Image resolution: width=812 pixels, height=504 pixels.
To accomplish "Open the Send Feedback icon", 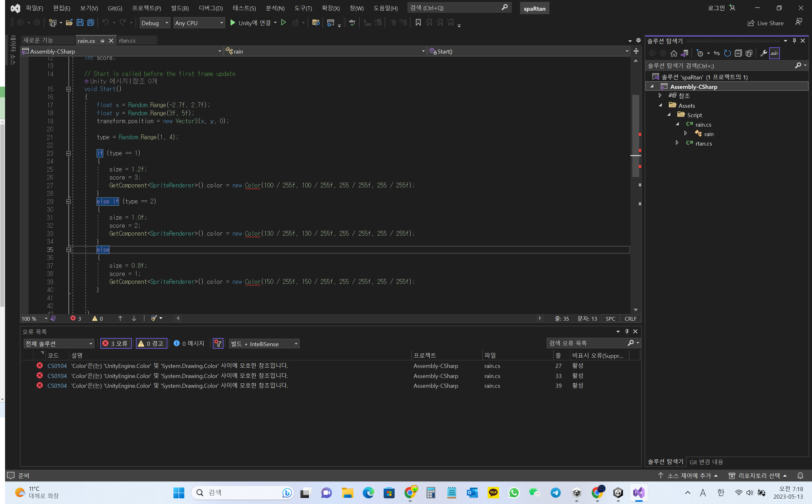I will point(799,22).
